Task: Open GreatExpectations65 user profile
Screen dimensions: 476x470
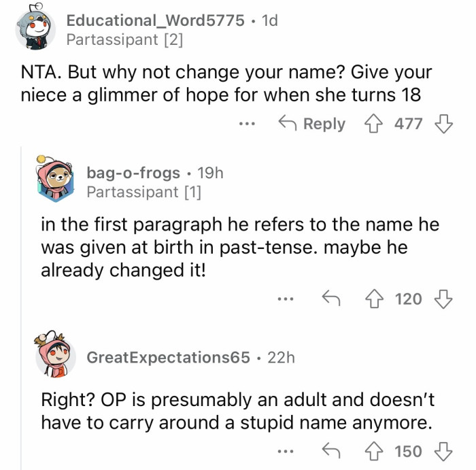Action: tap(168, 357)
